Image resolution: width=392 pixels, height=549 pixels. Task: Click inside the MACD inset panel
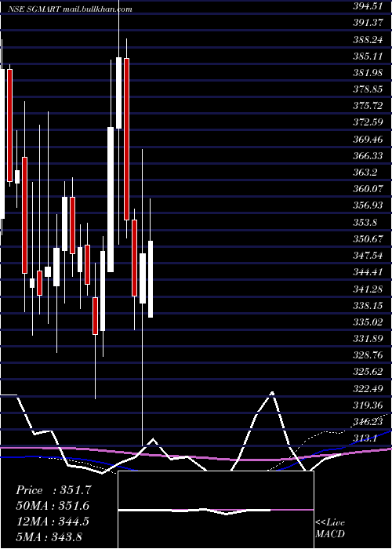point(216,510)
